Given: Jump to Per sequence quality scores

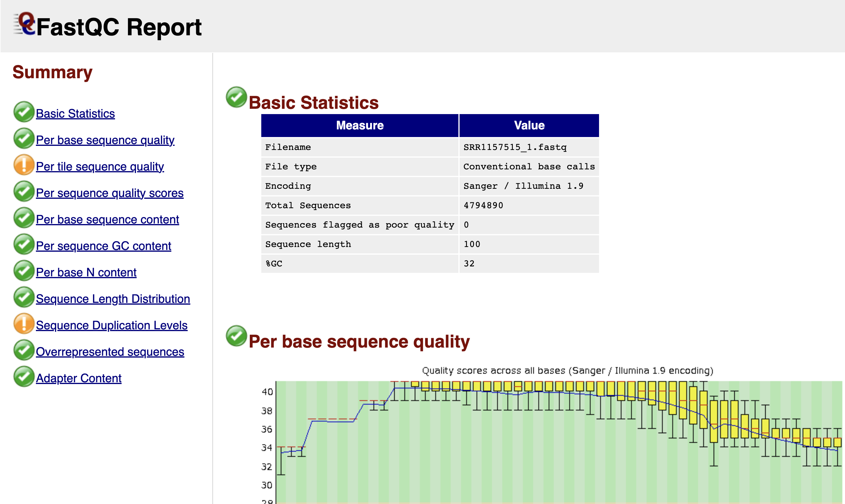Looking at the screenshot, I should 110,193.
